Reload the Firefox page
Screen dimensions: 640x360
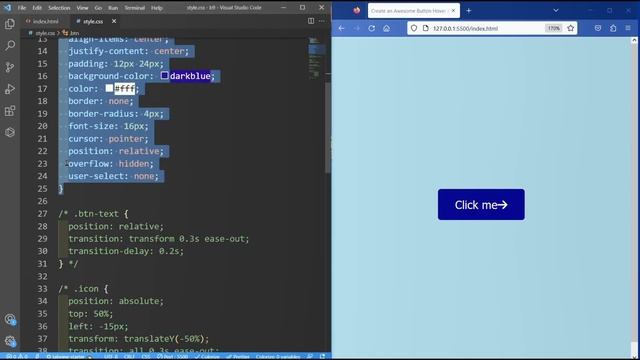click(371, 28)
